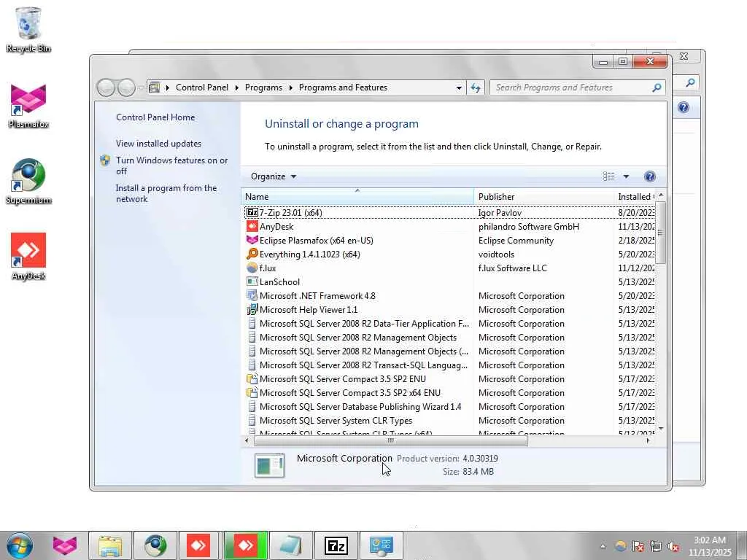Viewport: 747px width, 560px height.
Task: Select publisher philandro Software GmbH cell
Action: point(529,227)
